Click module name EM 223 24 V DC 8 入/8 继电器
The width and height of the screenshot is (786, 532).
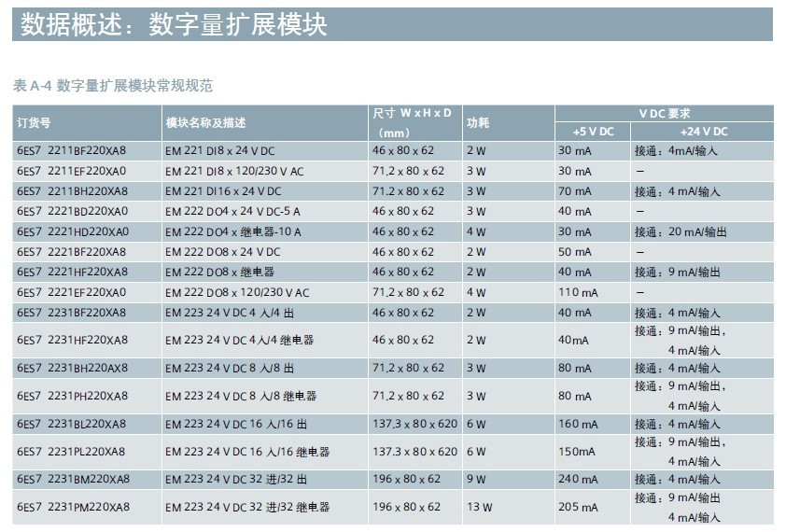pyautogui.click(x=241, y=396)
